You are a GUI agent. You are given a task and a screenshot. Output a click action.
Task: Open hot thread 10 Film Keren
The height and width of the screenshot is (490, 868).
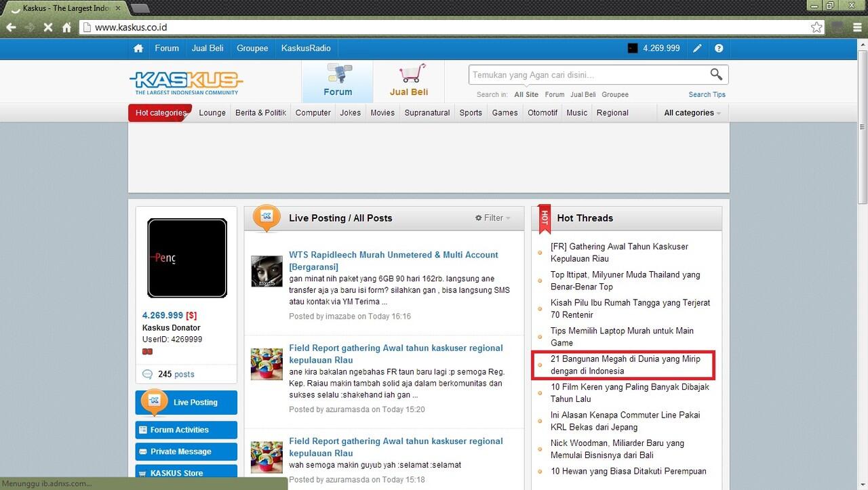click(630, 392)
